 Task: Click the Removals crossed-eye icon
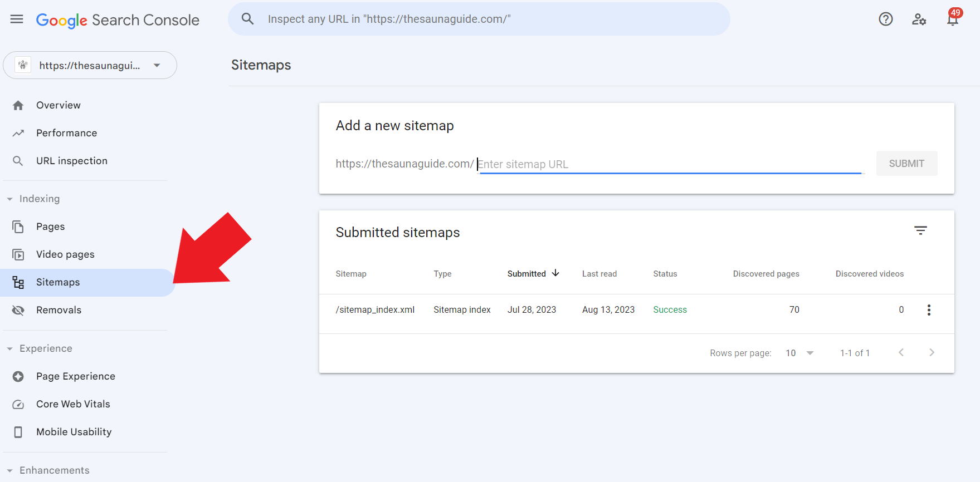pyautogui.click(x=18, y=310)
